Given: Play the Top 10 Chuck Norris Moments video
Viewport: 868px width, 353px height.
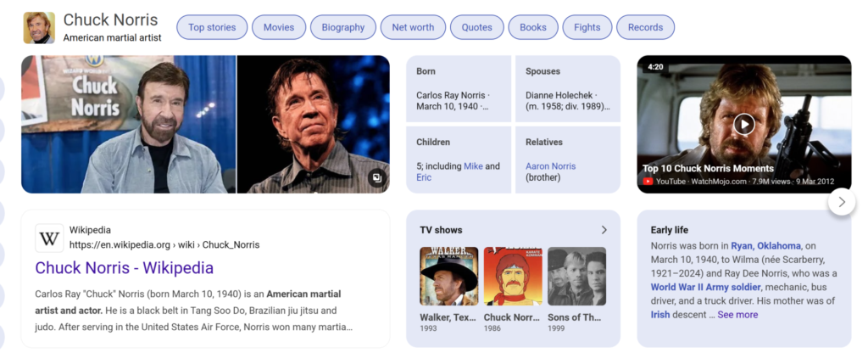Looking at the screenshot, I should pyautogui.click(x=743, y=125).
